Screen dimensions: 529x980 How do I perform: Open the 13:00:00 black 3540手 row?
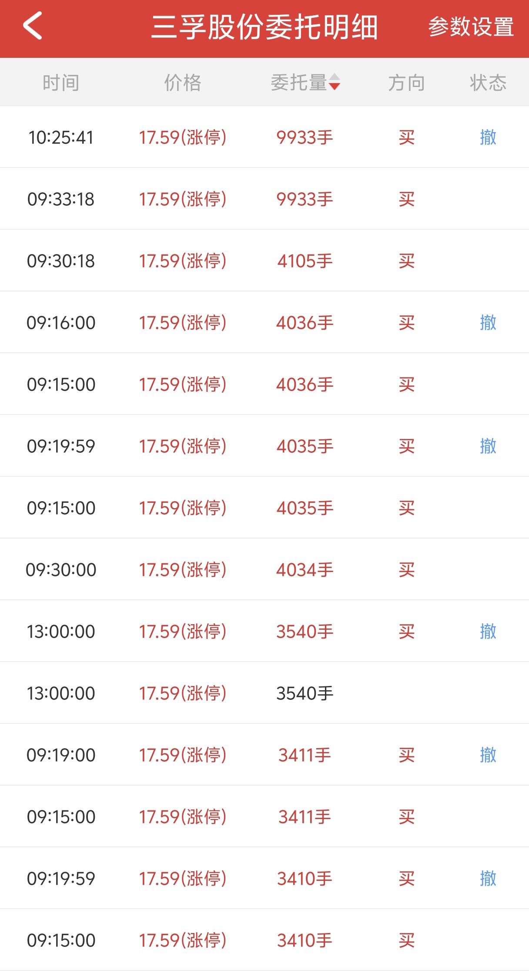pyautogui.click(x=264, y=693)
